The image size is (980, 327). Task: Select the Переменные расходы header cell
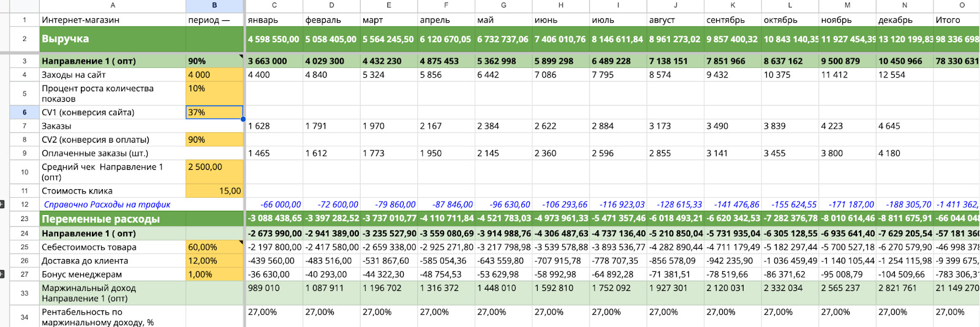113,219
